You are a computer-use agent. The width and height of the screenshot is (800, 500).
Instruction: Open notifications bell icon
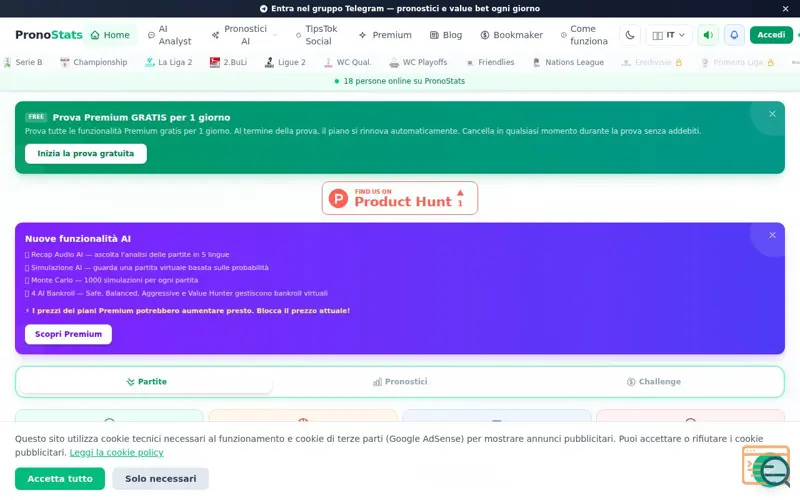pyautogui.click(x=734, y=35)
